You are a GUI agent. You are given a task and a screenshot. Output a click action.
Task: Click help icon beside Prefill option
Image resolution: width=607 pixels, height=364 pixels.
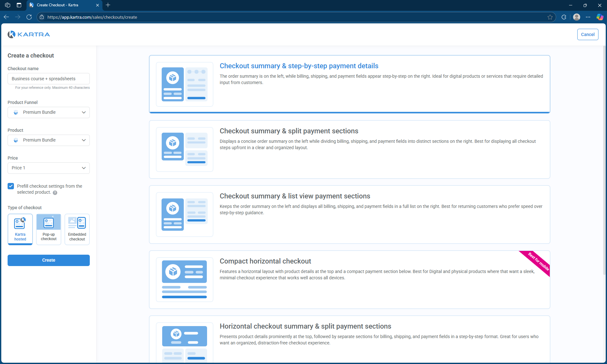55,193
